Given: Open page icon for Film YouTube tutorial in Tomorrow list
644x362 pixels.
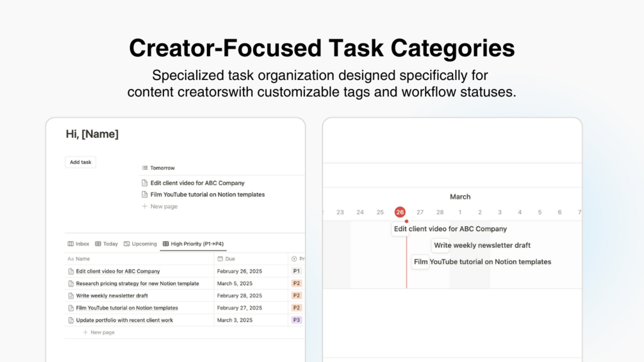Looking at the screenshot, I should point(145,195).
